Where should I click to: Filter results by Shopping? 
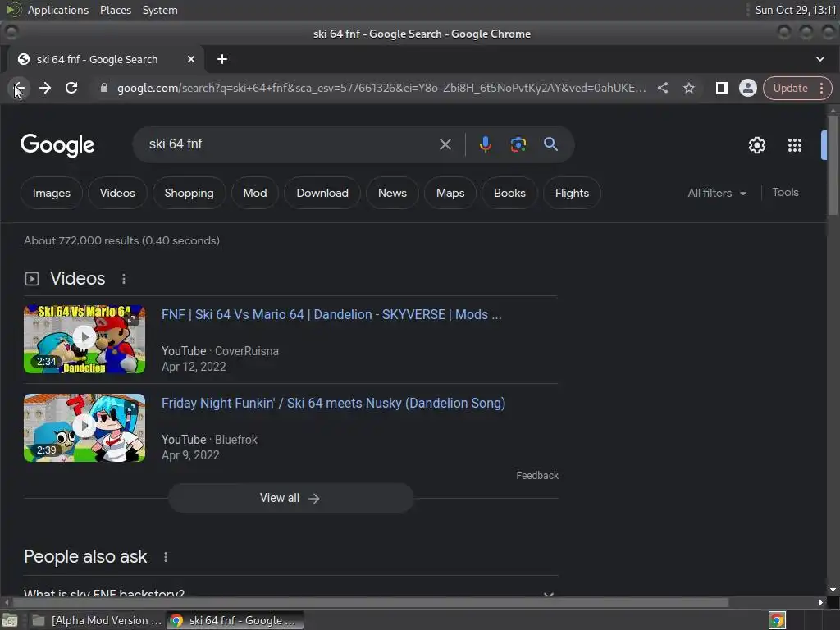click(189, 193)
